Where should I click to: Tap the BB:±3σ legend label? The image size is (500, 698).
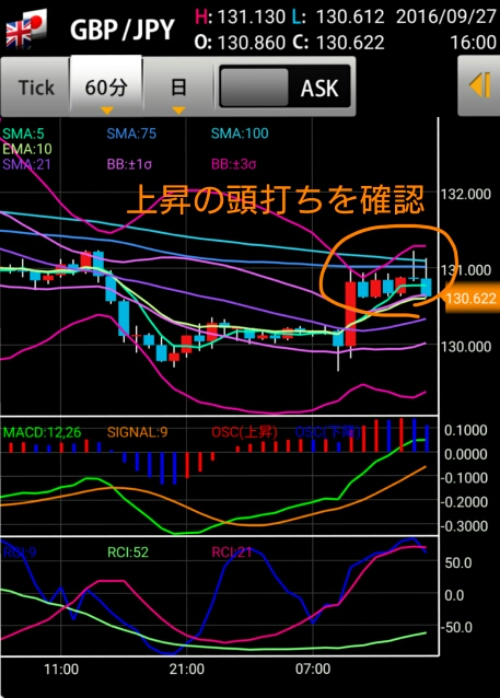point(234,164)
